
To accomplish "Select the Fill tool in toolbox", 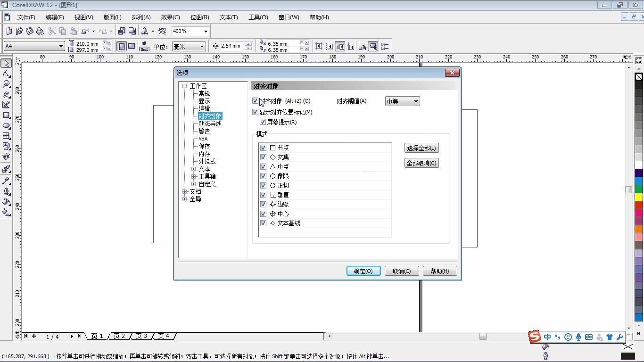I will pos(6,202).
